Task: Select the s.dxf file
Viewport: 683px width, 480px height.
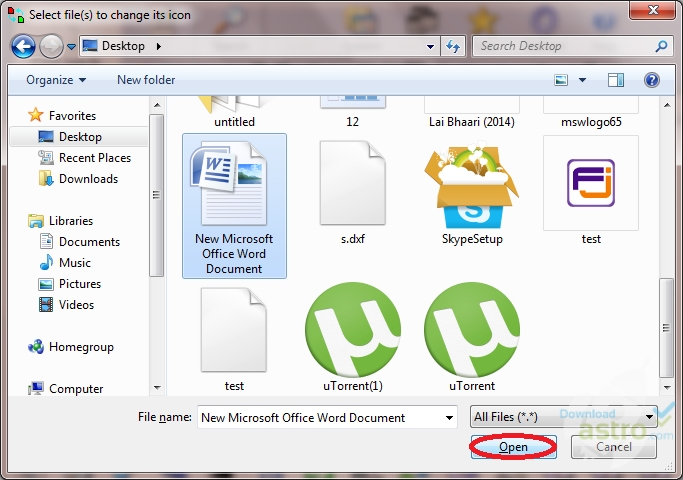Action: tap(353, 192)
